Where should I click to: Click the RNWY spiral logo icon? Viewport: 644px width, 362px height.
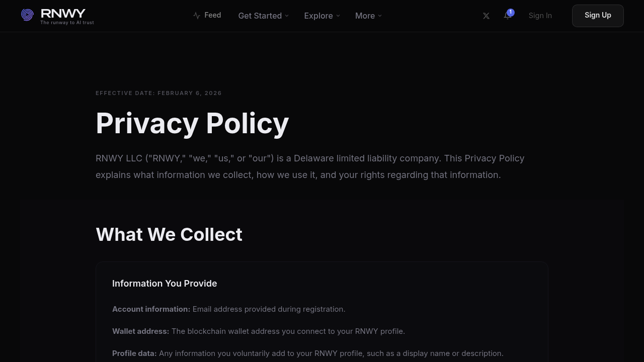27,15
